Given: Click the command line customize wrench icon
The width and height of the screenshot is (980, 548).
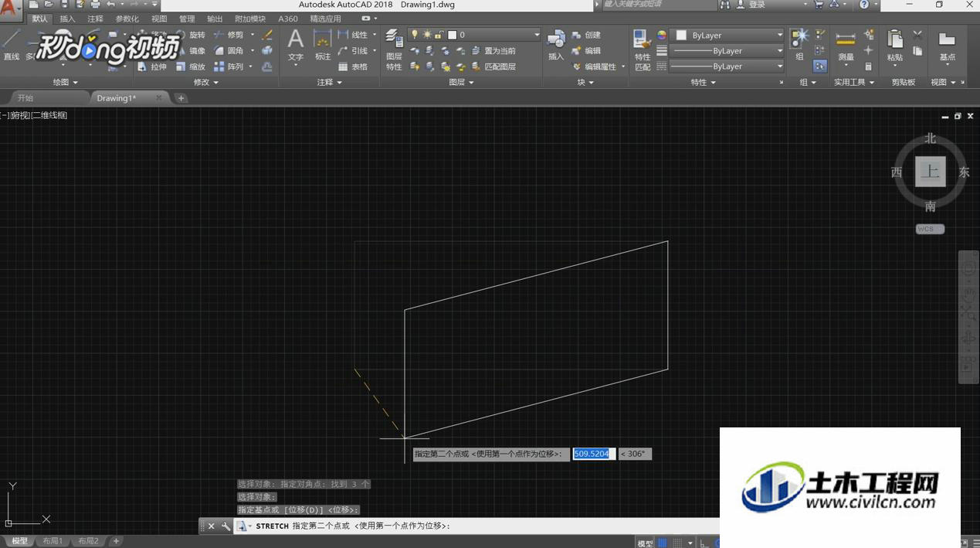Looking at the screenshot, I should 226,526.
